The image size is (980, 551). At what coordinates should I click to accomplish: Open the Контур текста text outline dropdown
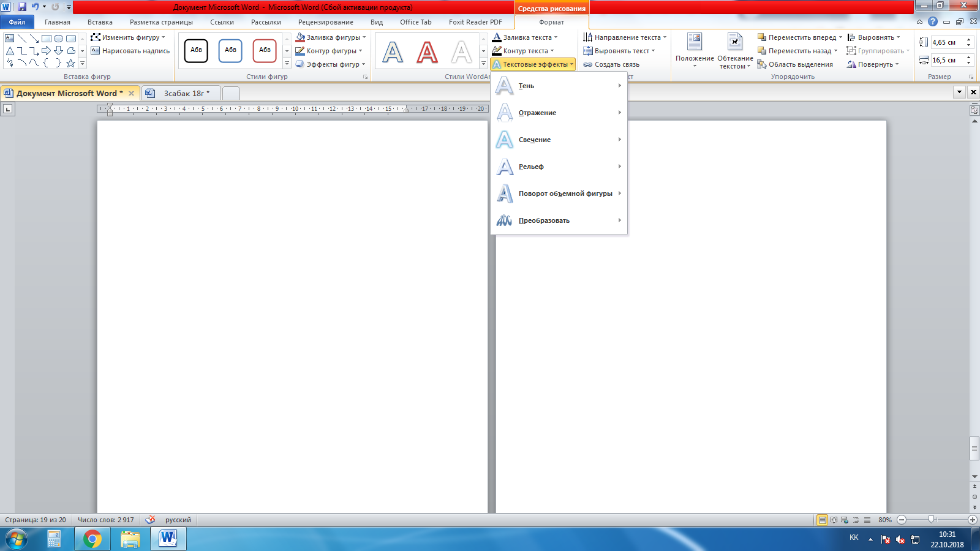coord(524,51)
